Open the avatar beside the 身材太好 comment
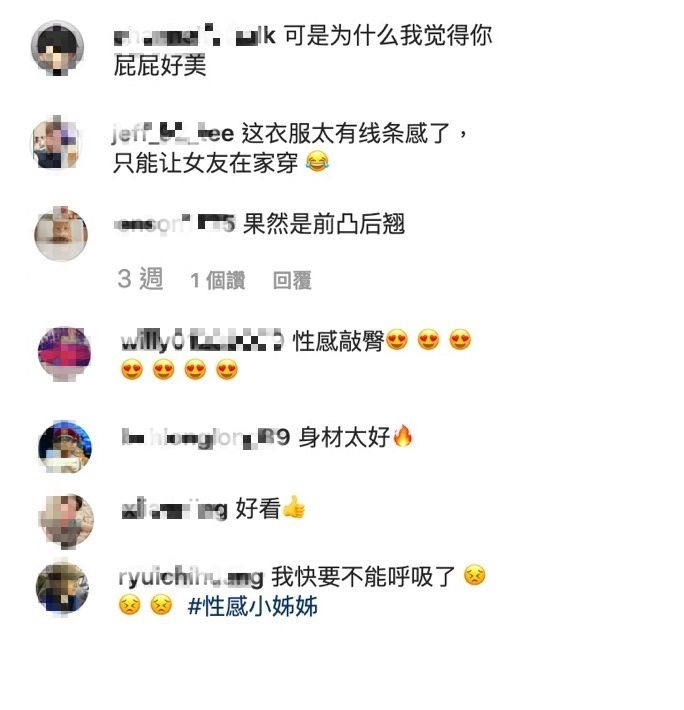The height and width of the screenshot is (710, 684). pyautogui.click(x=65, y=446)
